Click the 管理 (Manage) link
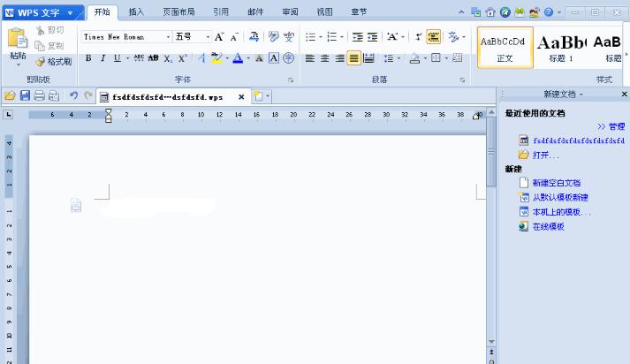The image size is (630, 364). [617, 126]
